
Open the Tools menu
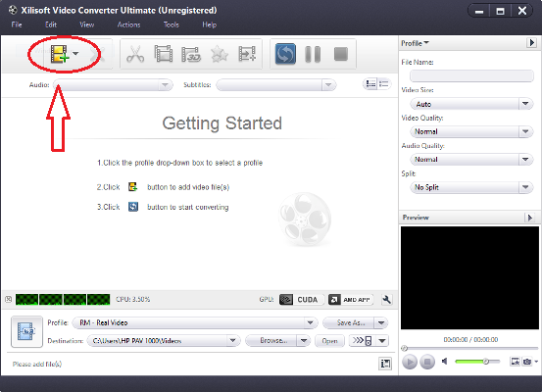[x=172, y=24]
